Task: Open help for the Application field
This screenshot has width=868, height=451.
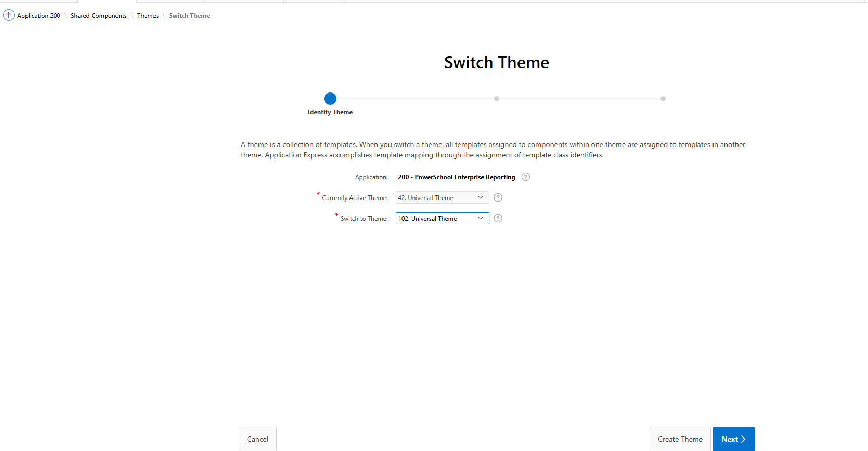Action: (x=526, y=177)
